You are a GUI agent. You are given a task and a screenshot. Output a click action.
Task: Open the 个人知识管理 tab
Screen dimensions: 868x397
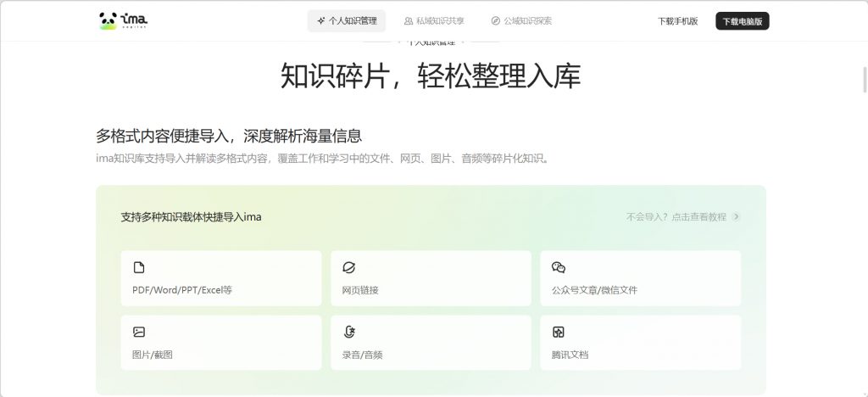tap(347, 21)
